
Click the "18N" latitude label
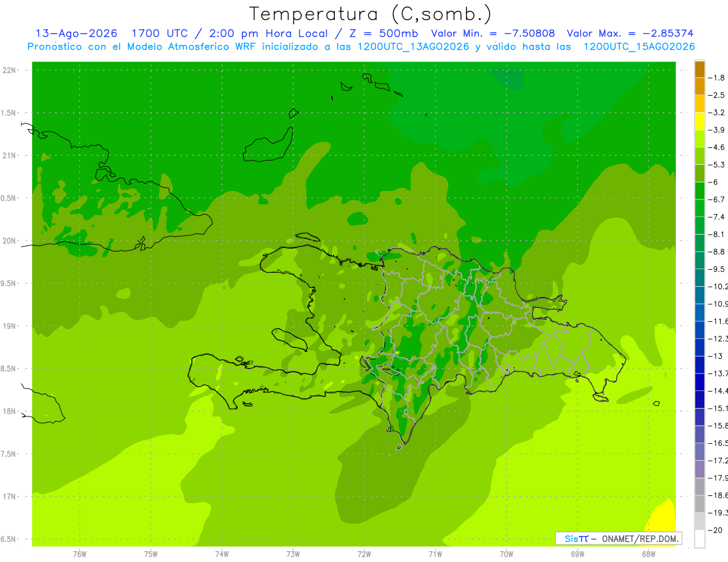pos(10,412)
